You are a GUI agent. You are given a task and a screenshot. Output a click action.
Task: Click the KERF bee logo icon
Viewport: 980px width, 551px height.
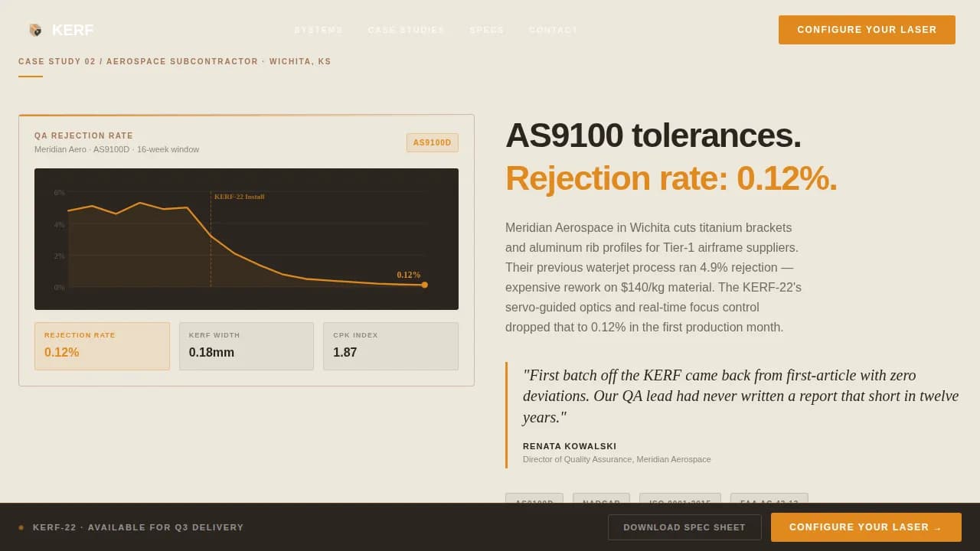[34, 29]
